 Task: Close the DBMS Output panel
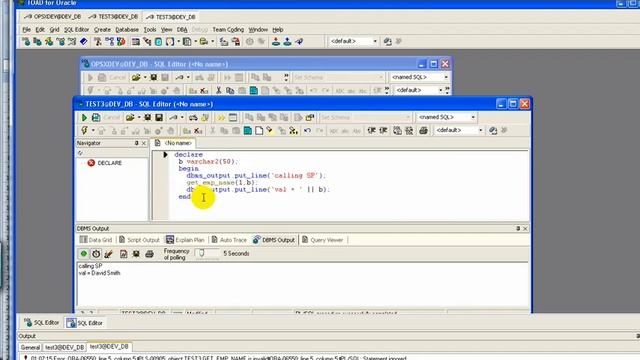click(525, 229)
